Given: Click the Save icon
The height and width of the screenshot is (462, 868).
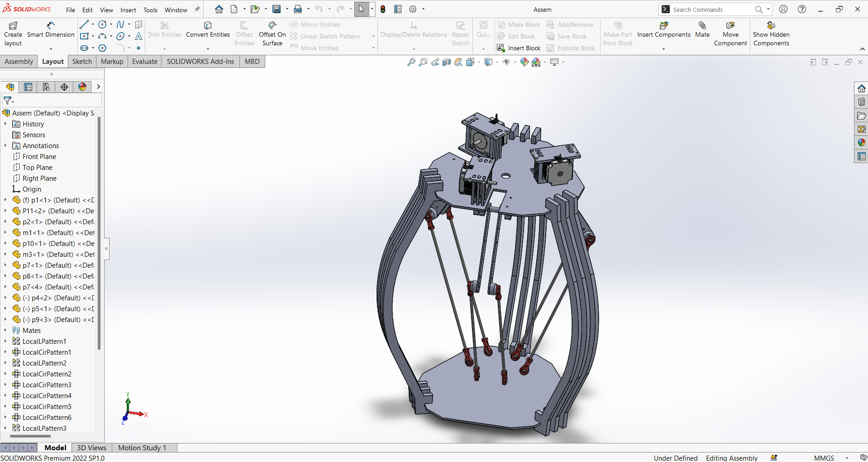Looking at the screenshot, I should [x=277, y=9].
